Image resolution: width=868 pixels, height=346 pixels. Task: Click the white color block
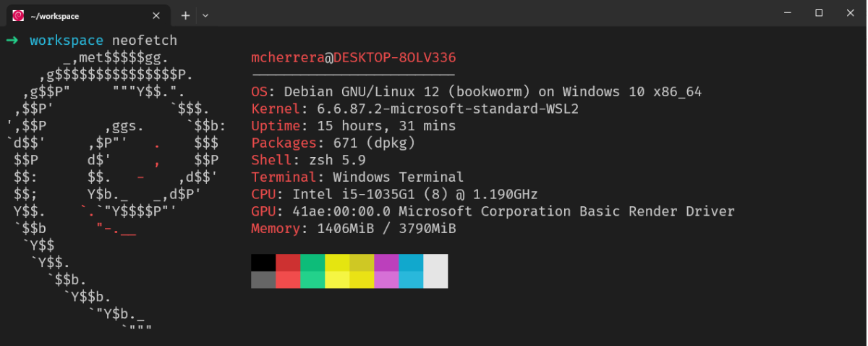[435, 263]
